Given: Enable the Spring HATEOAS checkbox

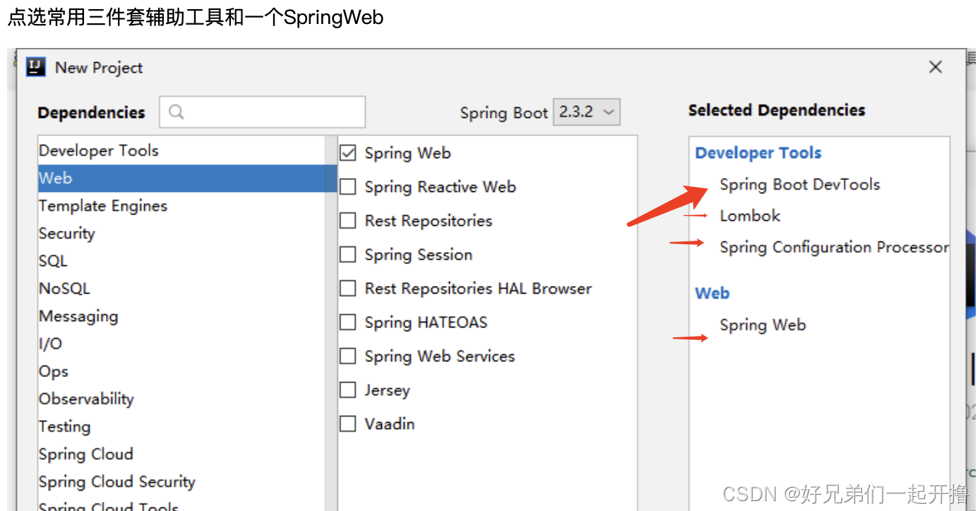Looking at the screenshot, I should (348, 322).
